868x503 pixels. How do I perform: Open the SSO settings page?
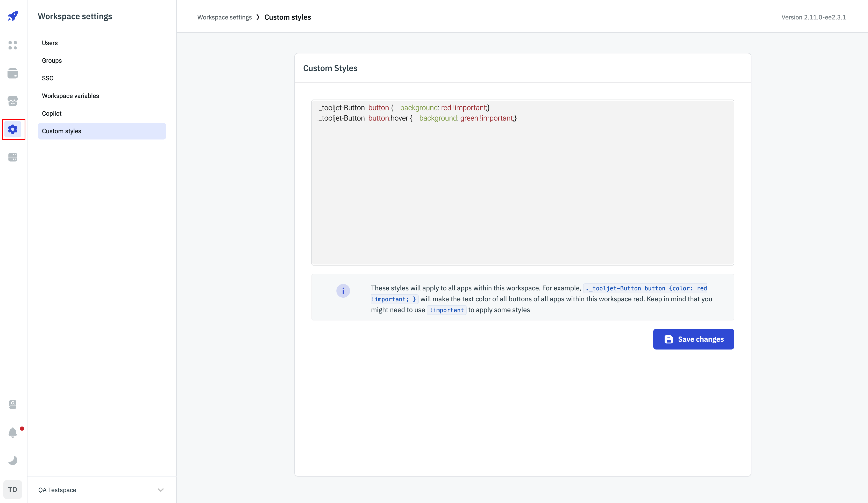pos(47,78)
